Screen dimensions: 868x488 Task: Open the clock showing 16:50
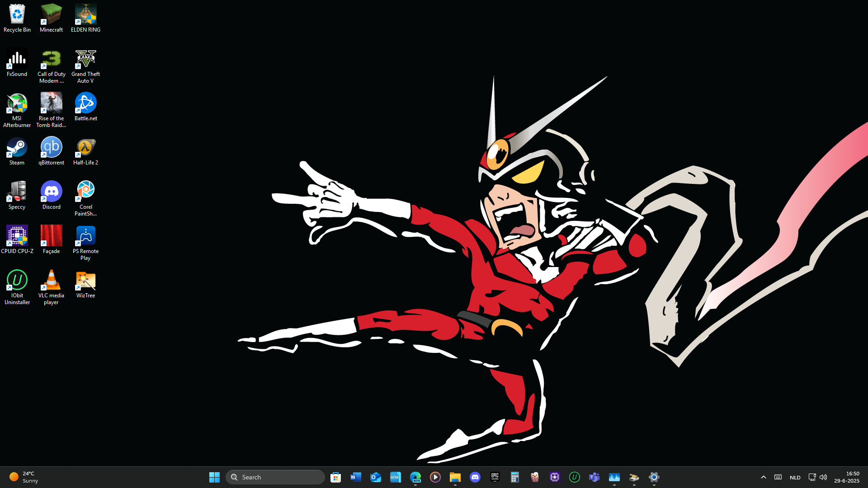tap(847, 477)
